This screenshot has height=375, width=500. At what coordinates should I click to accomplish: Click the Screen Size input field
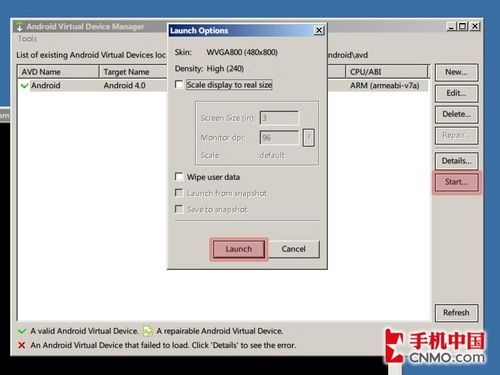[279, 118]
